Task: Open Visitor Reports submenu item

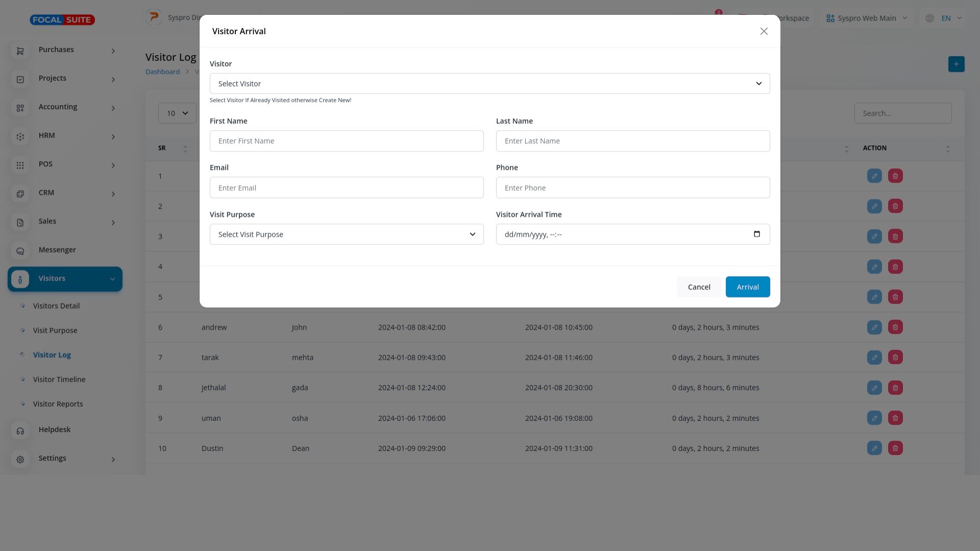Action: tap(58, 404)
